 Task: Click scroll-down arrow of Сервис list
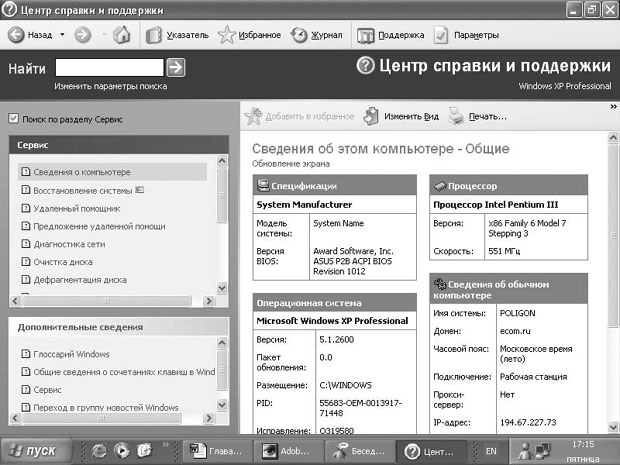[x=222, y=287]
